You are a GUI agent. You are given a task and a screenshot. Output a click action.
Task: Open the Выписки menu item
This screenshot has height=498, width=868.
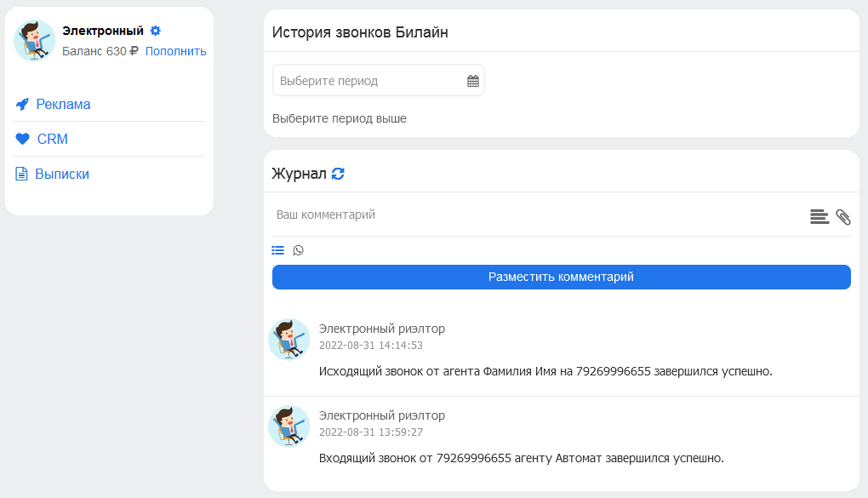[x=62, y=174]
